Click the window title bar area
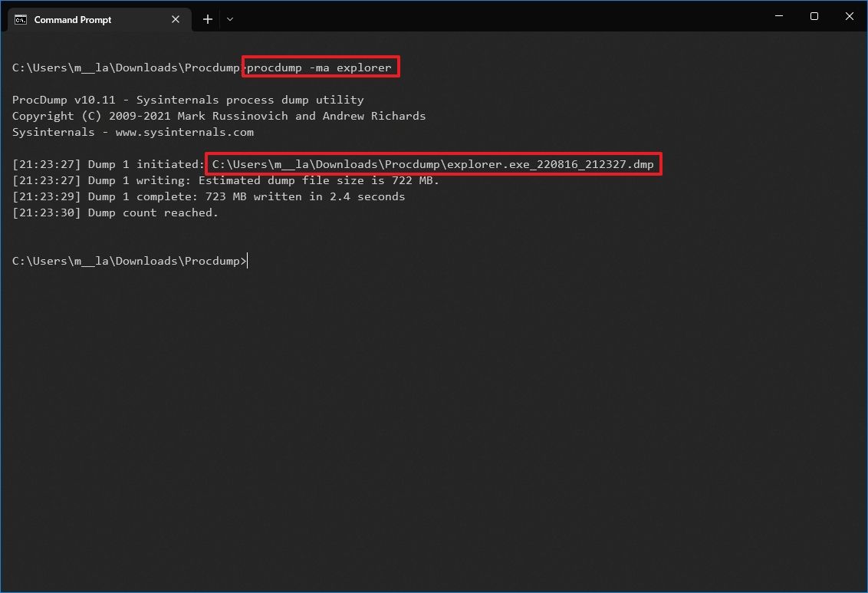 click(x=498, y=17)
